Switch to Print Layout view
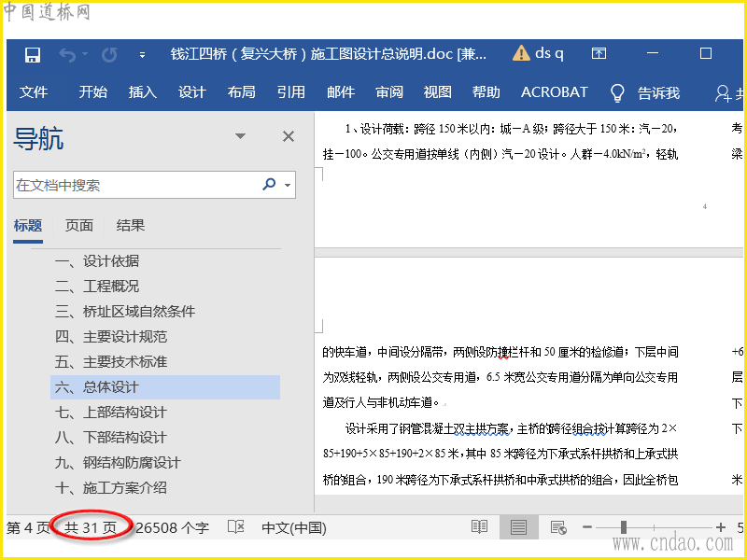This screenshot has width=747, height=560. (x=518, y=527)
